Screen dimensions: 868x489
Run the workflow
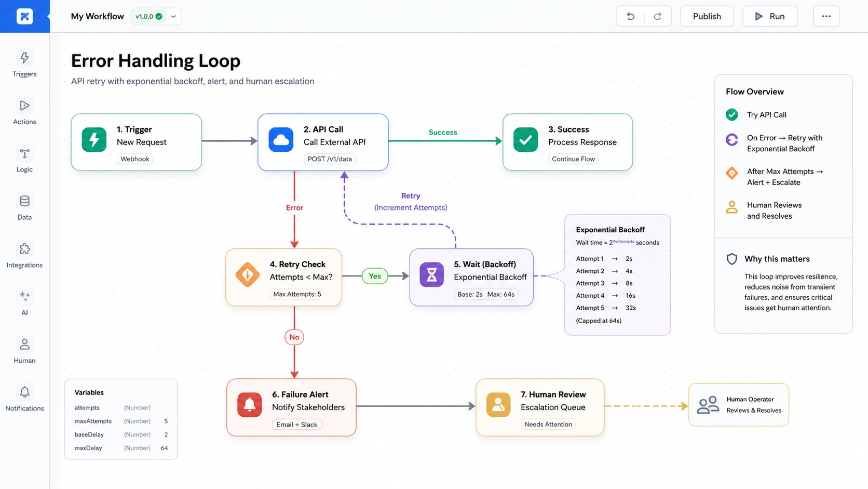[x=769, y=16]
